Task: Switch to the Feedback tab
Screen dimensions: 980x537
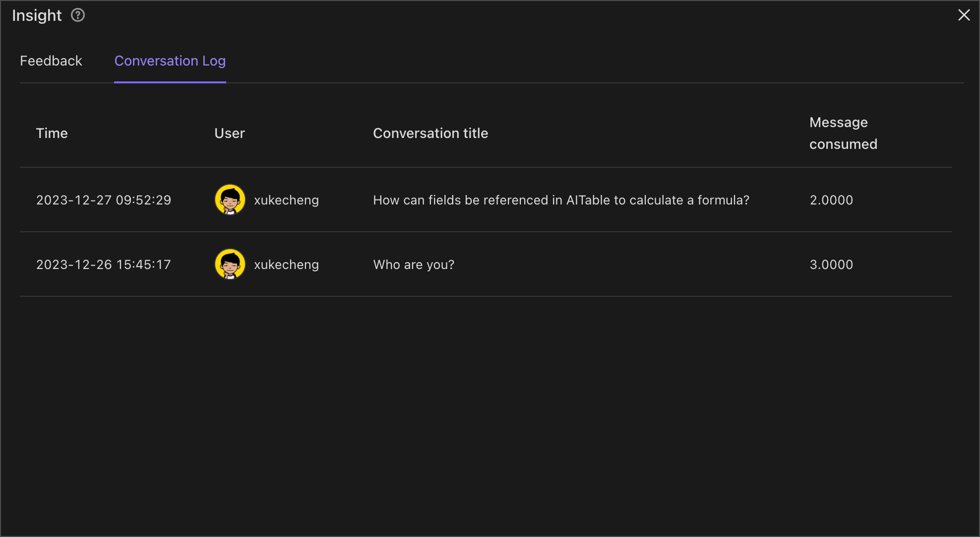Action: click(51, 61)
